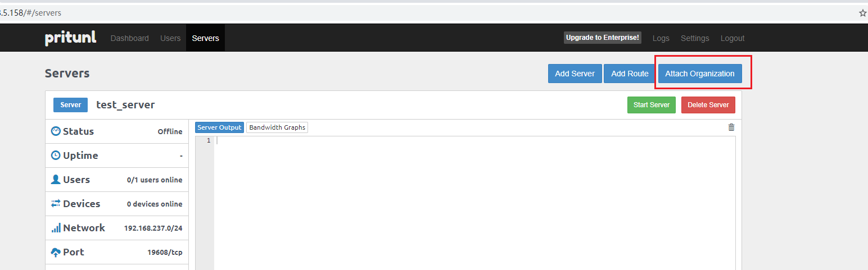The width and height of the screenshot is (868, 270).
Task: Click the Upgrade to Enterprise link
Action: click(x=602, y=38)
